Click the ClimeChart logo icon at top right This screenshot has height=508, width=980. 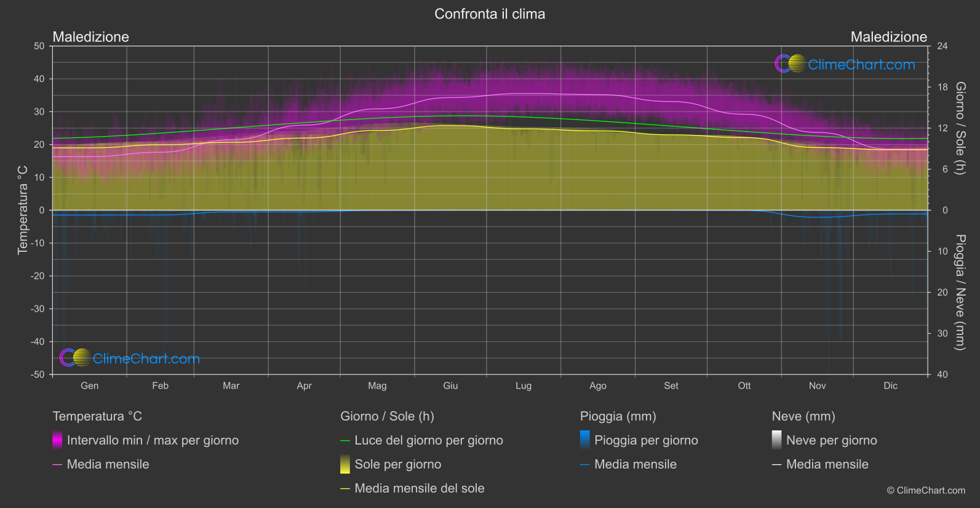[x=791, y=63]
